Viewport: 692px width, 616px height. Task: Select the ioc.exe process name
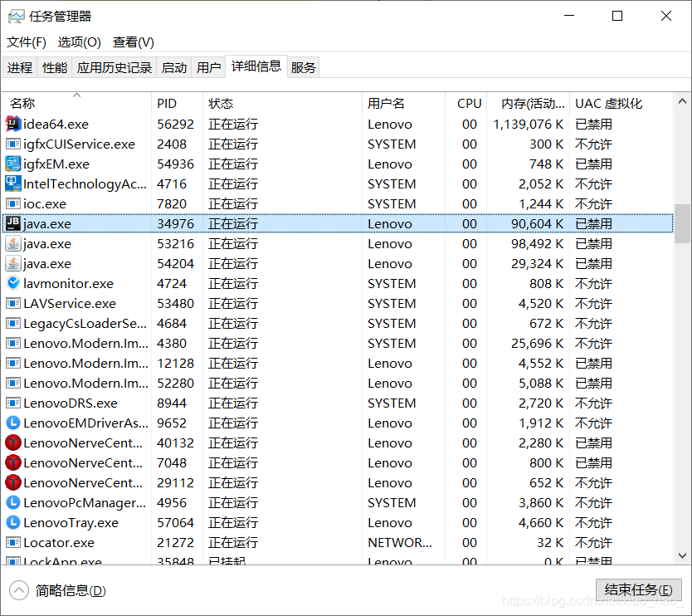coord(45,203)
